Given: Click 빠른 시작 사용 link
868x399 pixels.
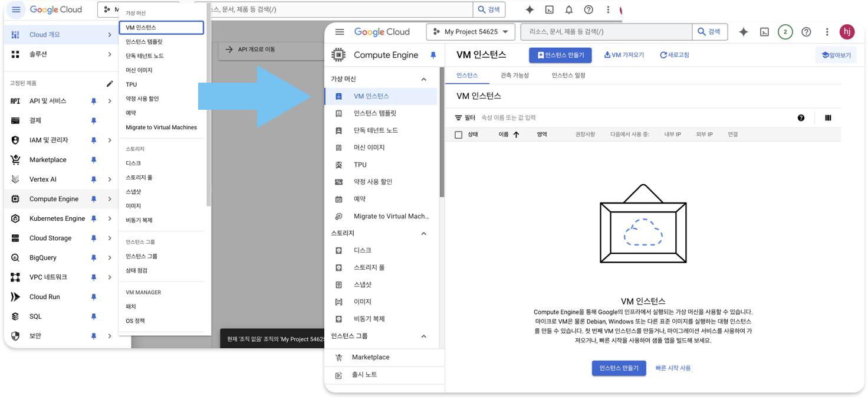Looking at the screenshot, I should 673,368.
